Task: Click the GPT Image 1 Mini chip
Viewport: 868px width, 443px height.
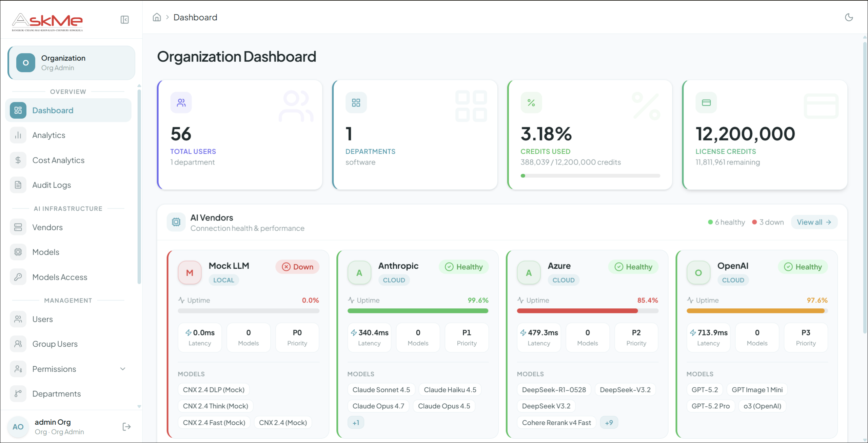Action: click(x=757, y=390)
